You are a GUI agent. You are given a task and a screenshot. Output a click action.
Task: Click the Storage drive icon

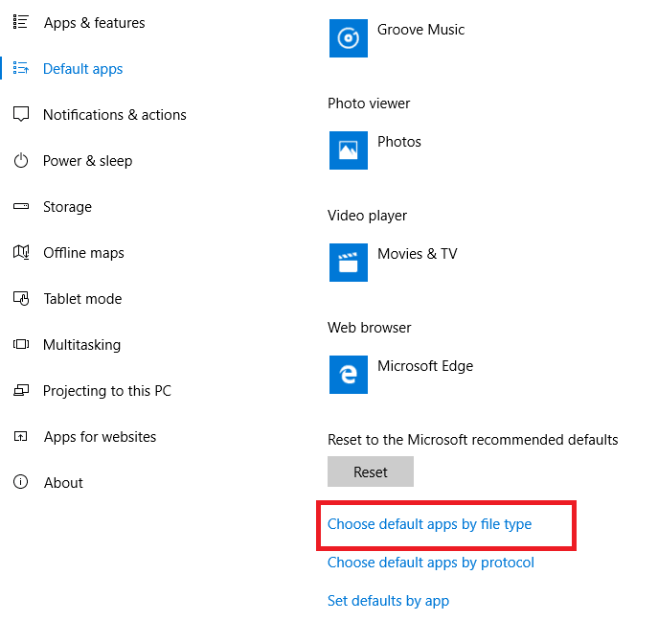tap(21, 207)
